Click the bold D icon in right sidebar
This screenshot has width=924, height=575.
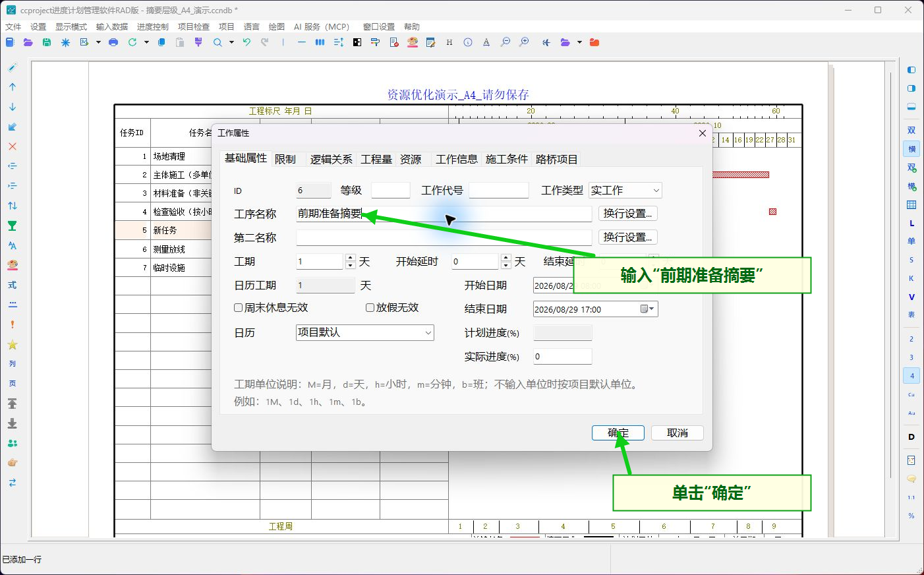tap(911, 437)
